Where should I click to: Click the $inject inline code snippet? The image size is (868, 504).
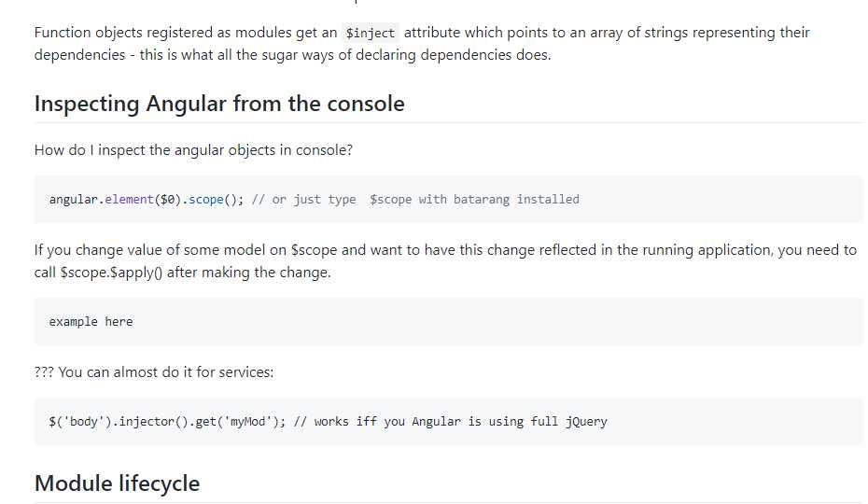[x=370, y=33]
